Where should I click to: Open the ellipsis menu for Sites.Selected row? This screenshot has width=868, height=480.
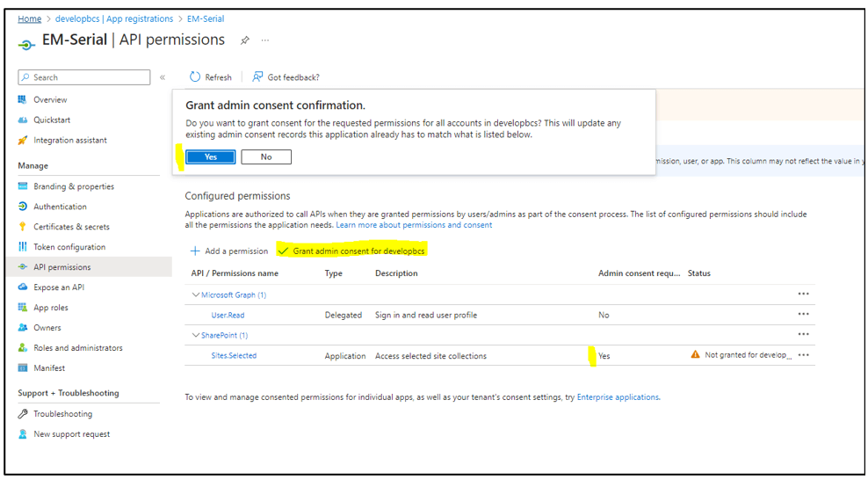coord(803,355)
